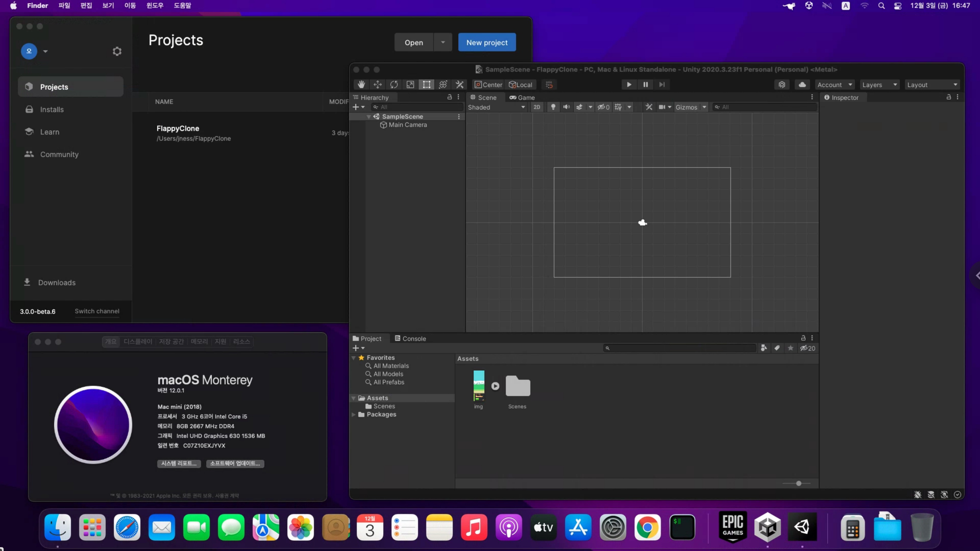Screen dimensions: 980x551
Task: Open the Layers dropdown in Unity
Action: click(880, 85)
